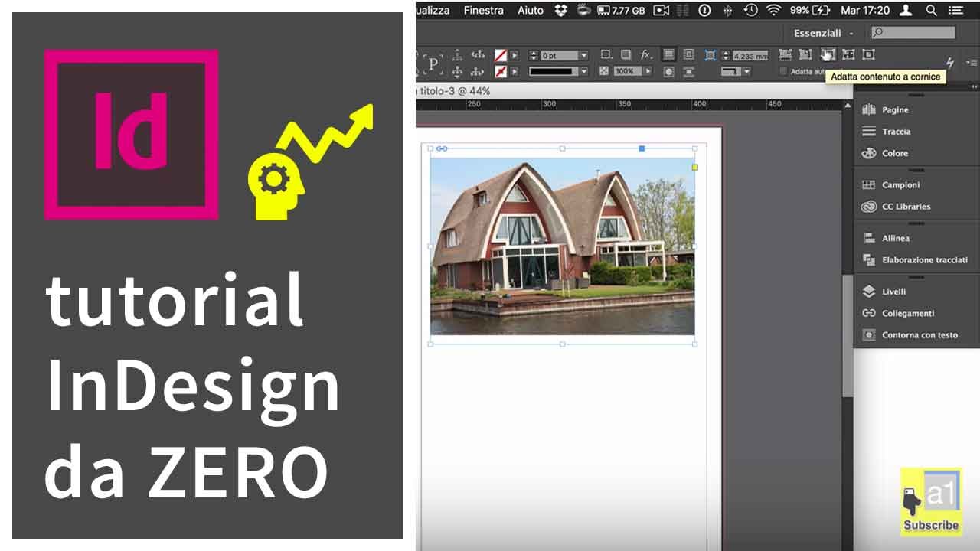Select the titolo-3 @ 44% document tab
This screenshot has height=551, width=980.
(x=453, y=90)
